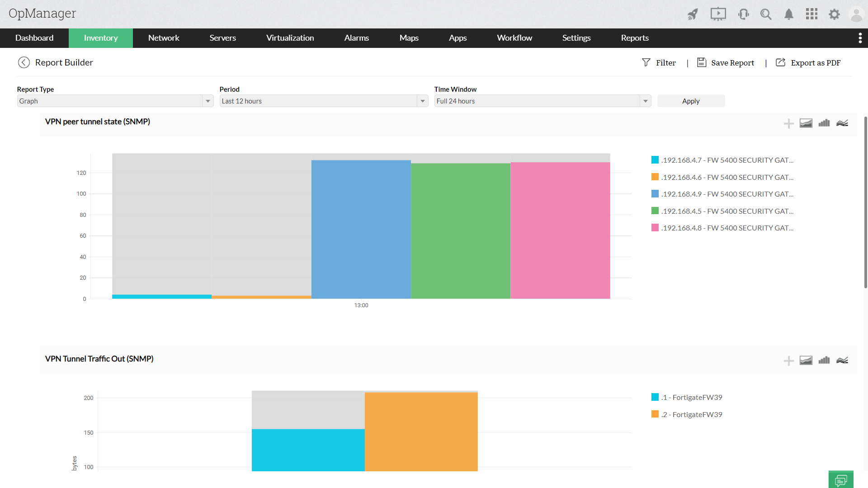Viewport: 868px width, 488px height.
Task: Open the Reports tab
Action: pos(634,38)
